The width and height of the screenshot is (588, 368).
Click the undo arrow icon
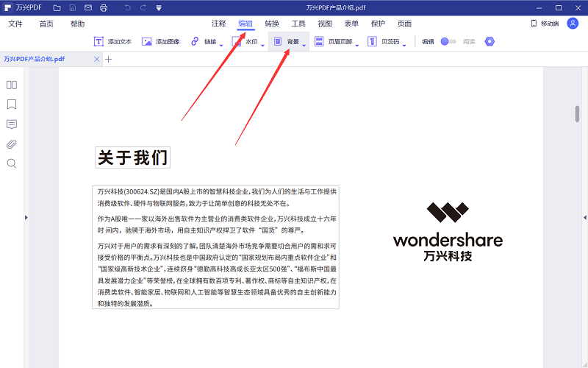coord(126,8)
